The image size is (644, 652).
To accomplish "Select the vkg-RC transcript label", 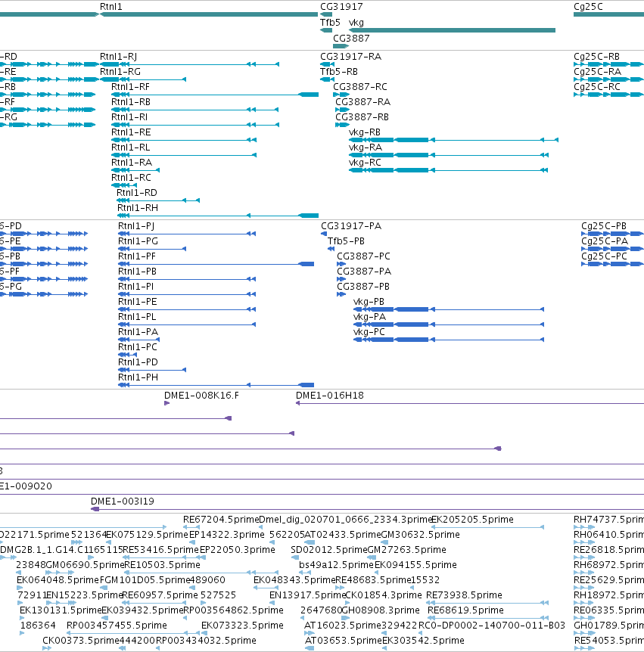I will [365, 162].
